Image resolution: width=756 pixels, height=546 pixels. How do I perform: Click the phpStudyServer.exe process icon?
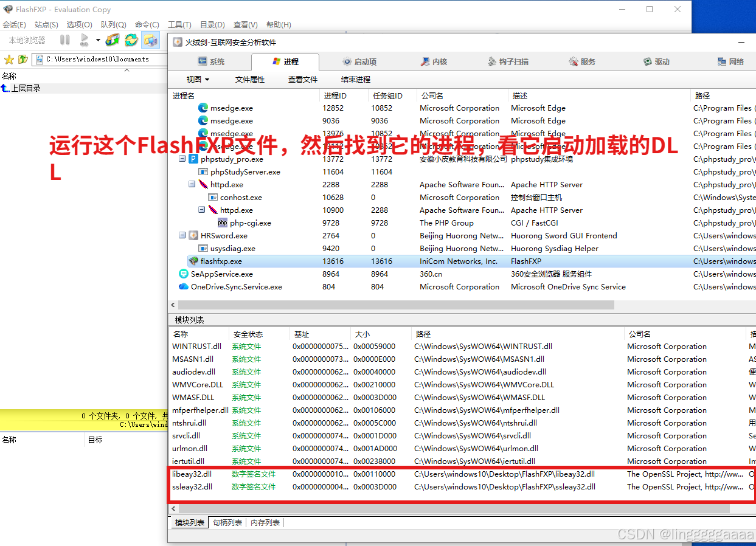click(x=203, y=171)
